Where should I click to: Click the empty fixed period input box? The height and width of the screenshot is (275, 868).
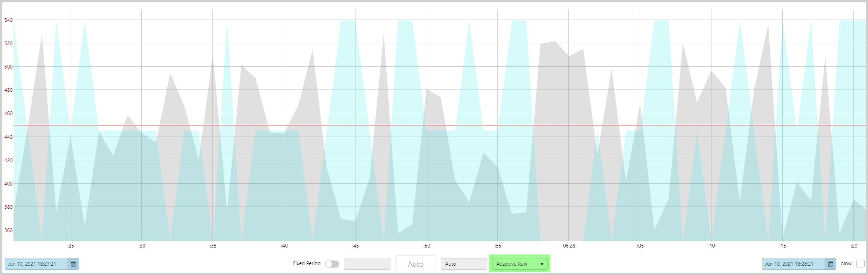367,264
